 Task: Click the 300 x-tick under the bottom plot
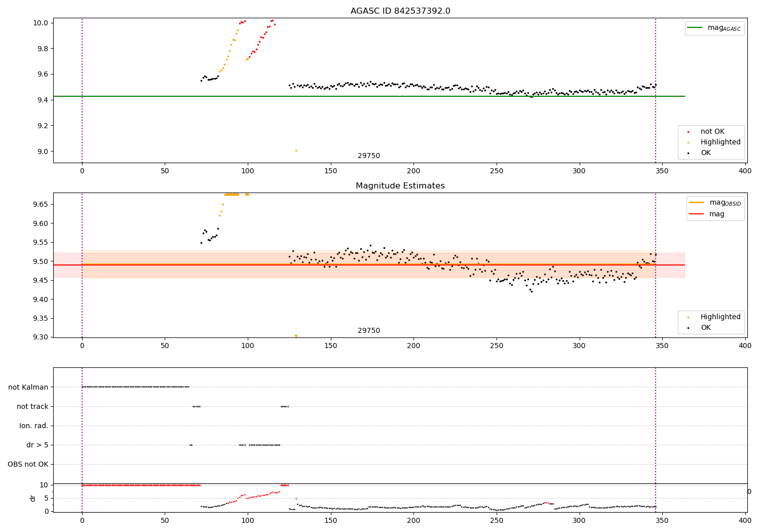coord(579,520)
